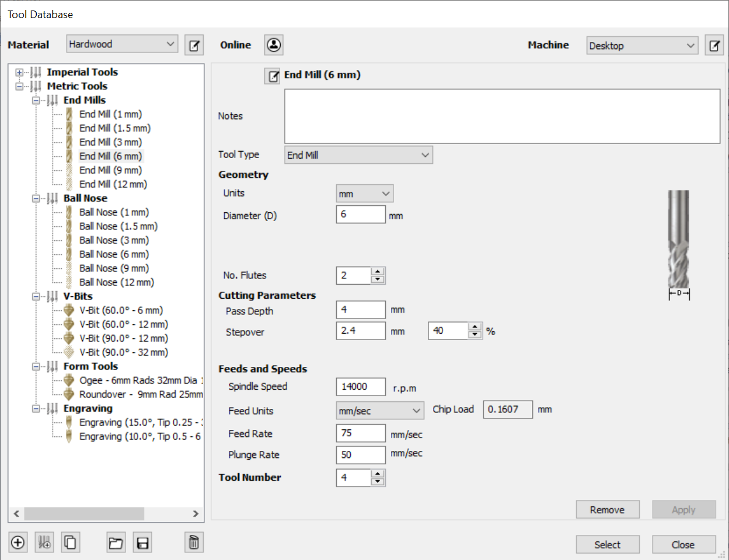This screenshot has width=729, height=560.
Task: Click the copy tool icon
Action: coord(70,542)
